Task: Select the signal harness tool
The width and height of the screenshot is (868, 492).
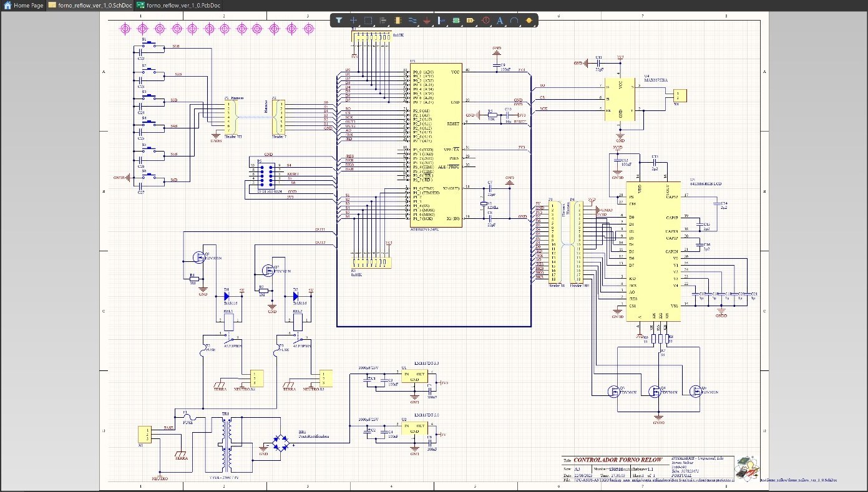Action: [442, 21]
